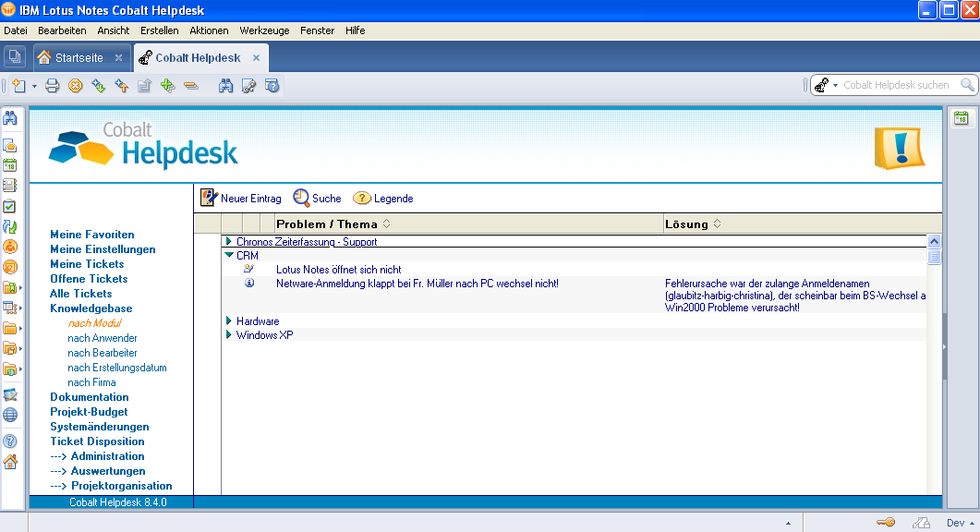Image resolution: width=980 pixels, height=532 pixels.
Task: Click the print toolbar icon
Action: pos(53,86)
